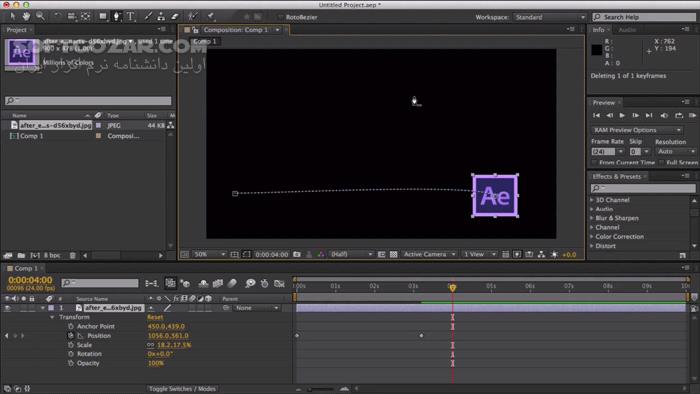The image size is (700, 394).
Task: Toggle the transparency grid in viewer
Action: click(393, 254)
